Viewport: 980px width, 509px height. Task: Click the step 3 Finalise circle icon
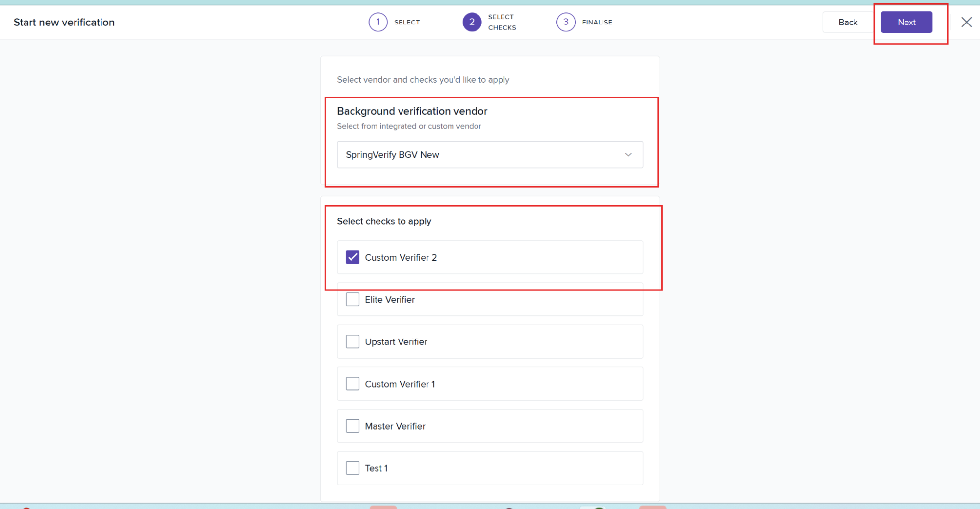pyautogui.click(x=565, y=22)
